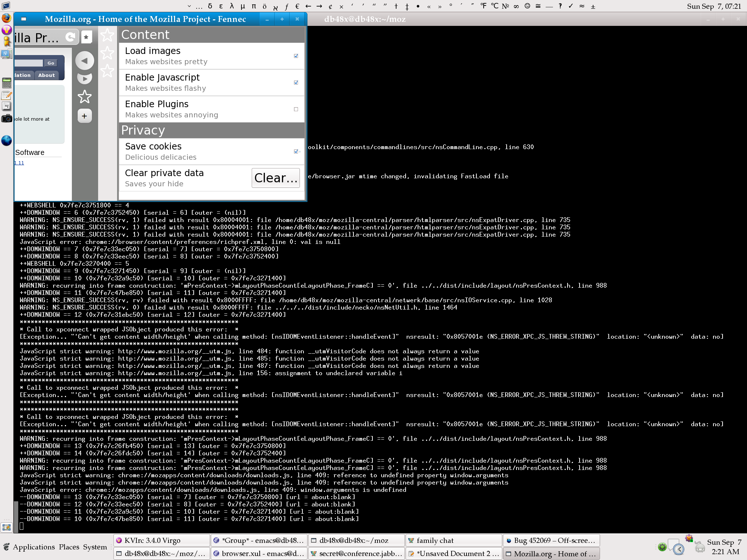This screenshot has width=747, height=560.
Task: Insert the check mark ✓ from the palette
Action: [571, 6]
